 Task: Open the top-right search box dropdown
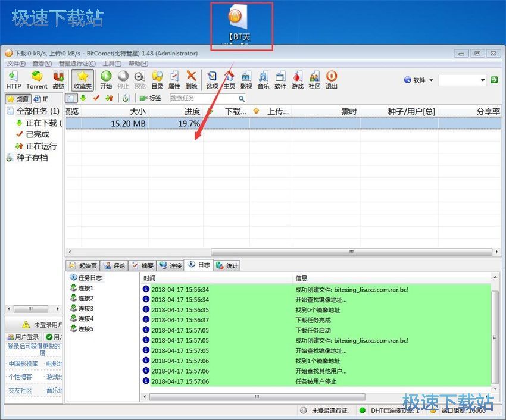point(483,80)
